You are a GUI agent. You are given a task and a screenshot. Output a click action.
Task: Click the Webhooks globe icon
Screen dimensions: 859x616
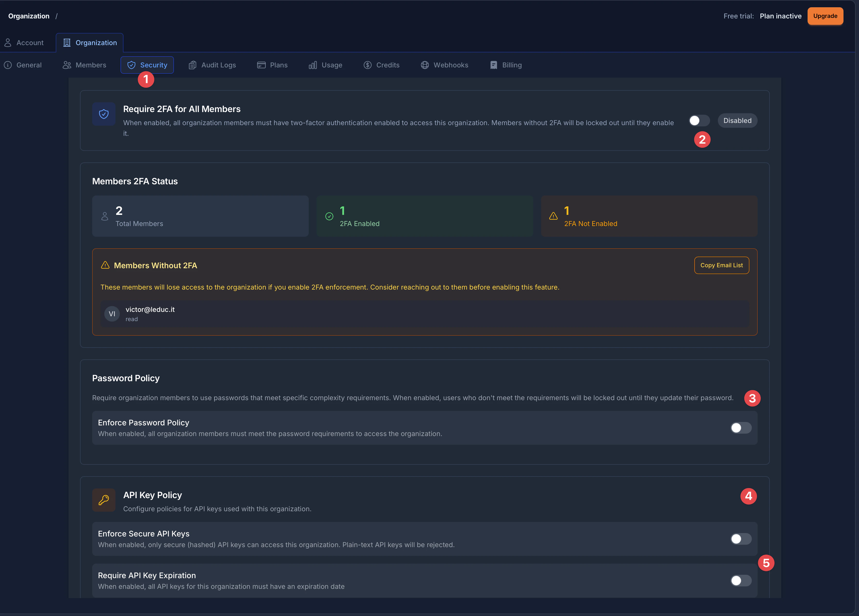coord(424,65)
